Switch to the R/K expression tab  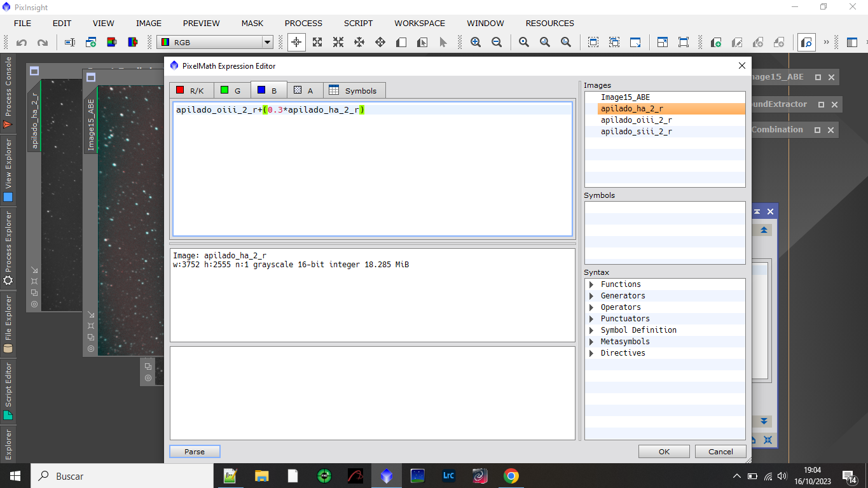tap(191, 90)
